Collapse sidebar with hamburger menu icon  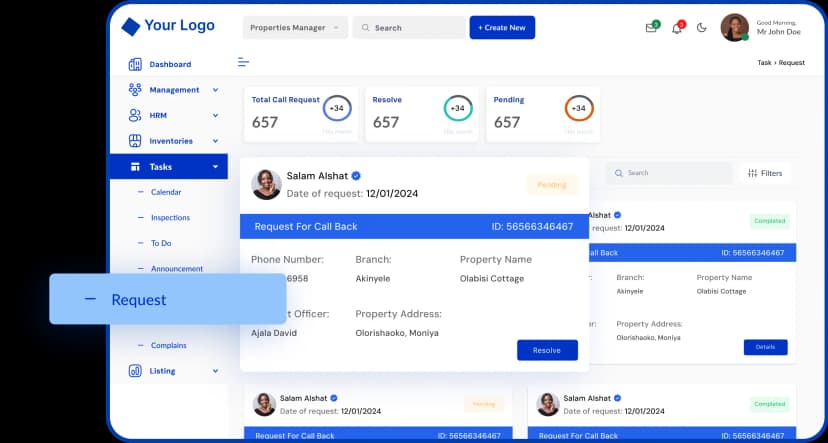[x=243, y=62]
